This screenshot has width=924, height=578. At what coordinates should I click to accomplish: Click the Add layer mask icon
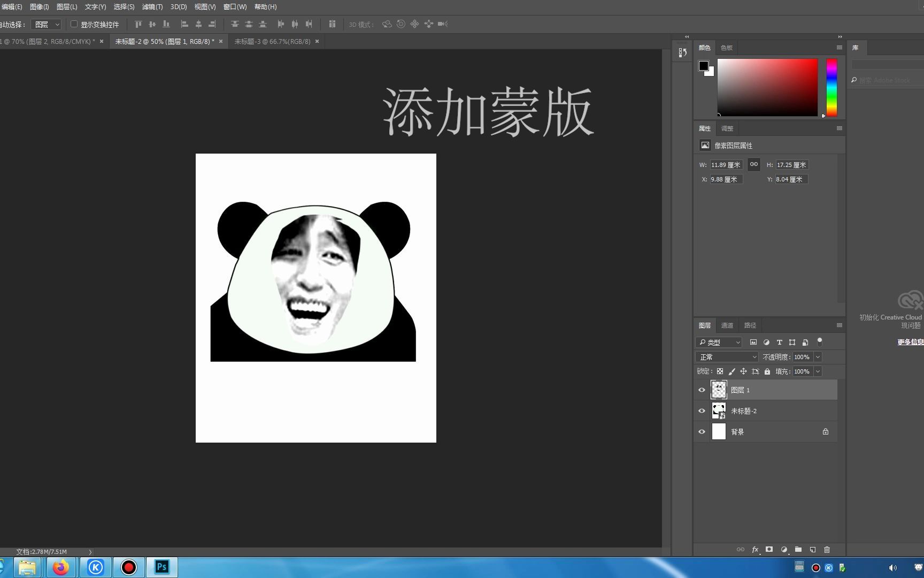(769, 550)
